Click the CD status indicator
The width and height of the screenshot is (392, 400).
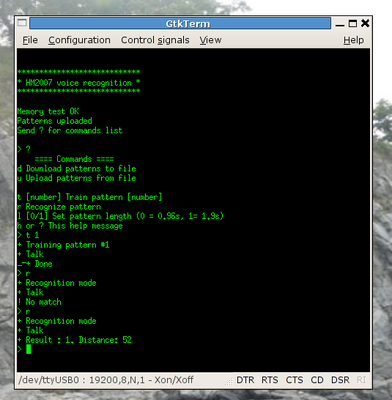tap(317, 380)
